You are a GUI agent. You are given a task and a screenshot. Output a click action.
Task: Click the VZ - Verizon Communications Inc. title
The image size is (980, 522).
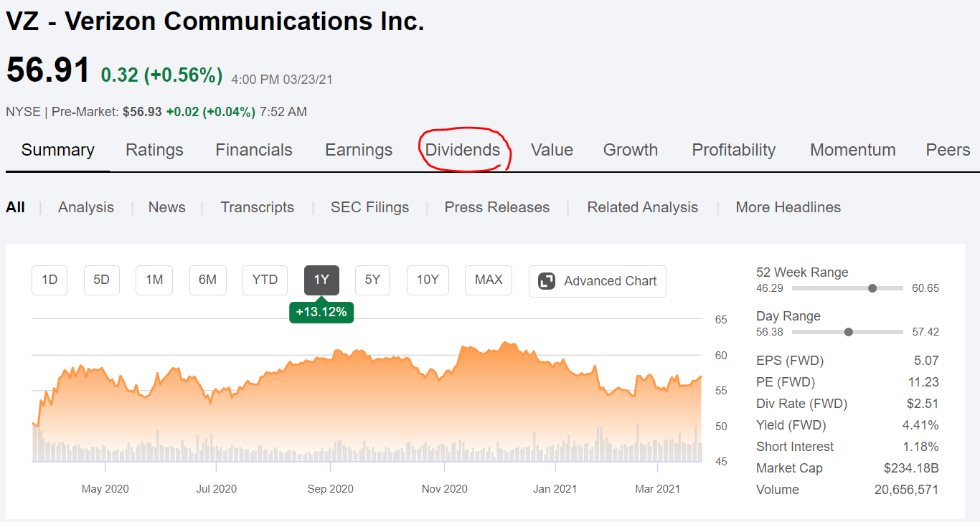click(215, 21)
